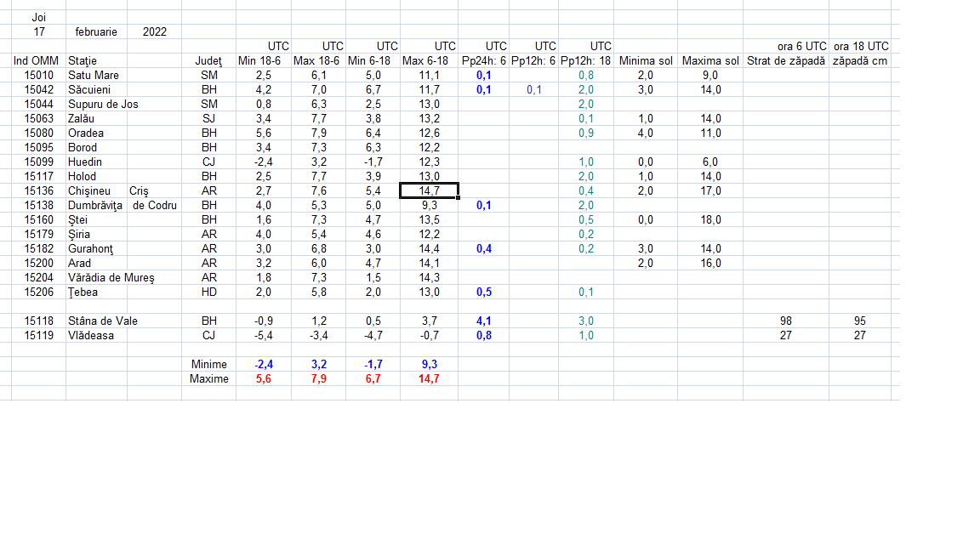This screenshot has height=551, width=980.
Task: Click the Săcuieni station cell
Action: coord(88,89)
